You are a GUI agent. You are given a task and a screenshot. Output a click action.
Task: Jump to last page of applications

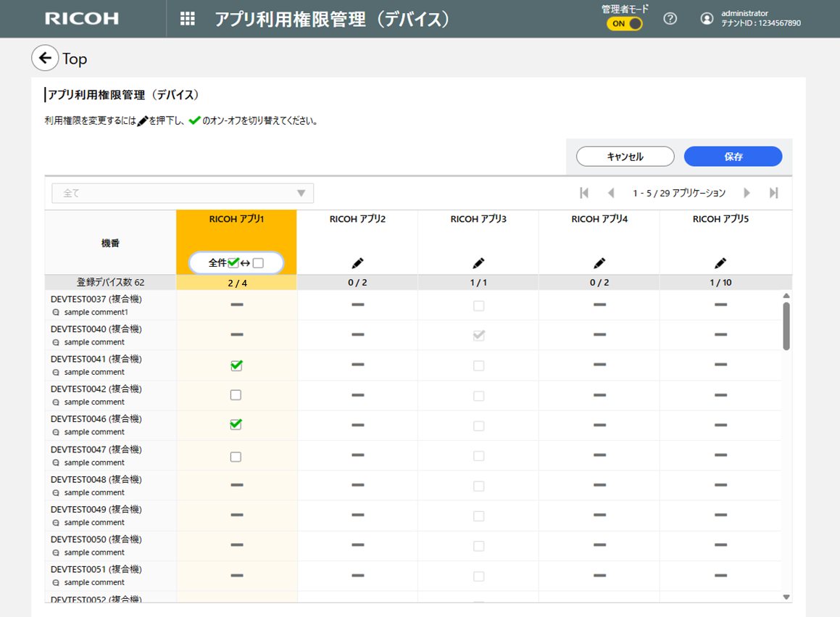[773, 193]
